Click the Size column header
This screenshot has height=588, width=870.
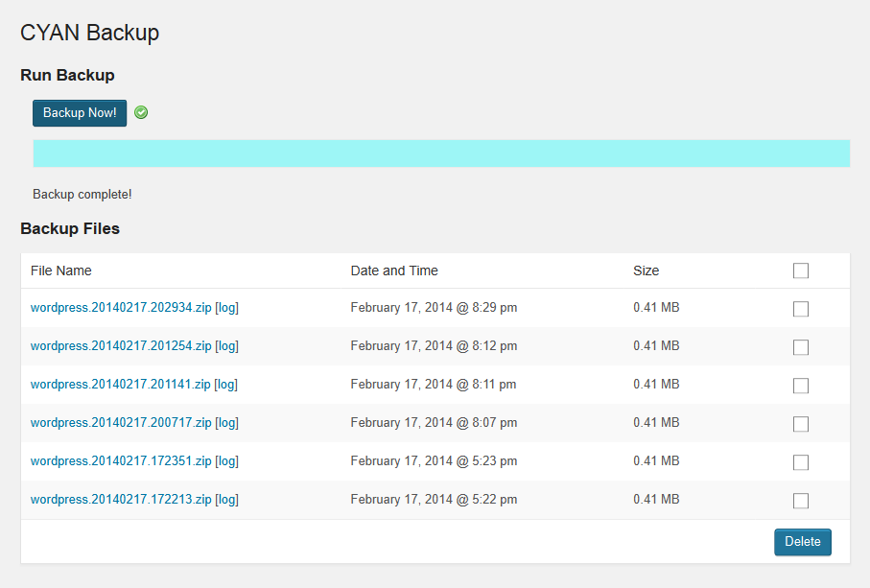(x=646, y=270)
